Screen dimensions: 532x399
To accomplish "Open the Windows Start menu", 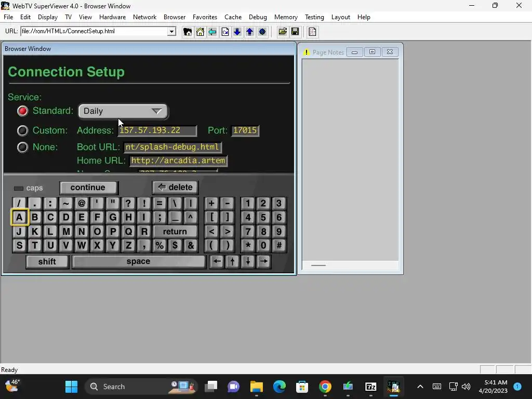I will (x=71, y=387).
